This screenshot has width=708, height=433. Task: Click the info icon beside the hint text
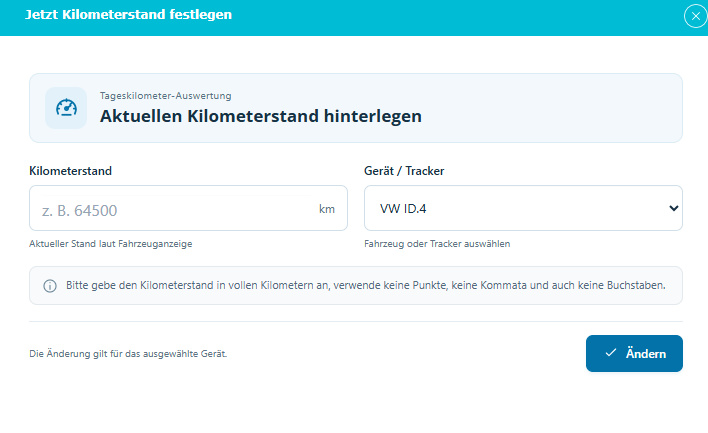50,286
